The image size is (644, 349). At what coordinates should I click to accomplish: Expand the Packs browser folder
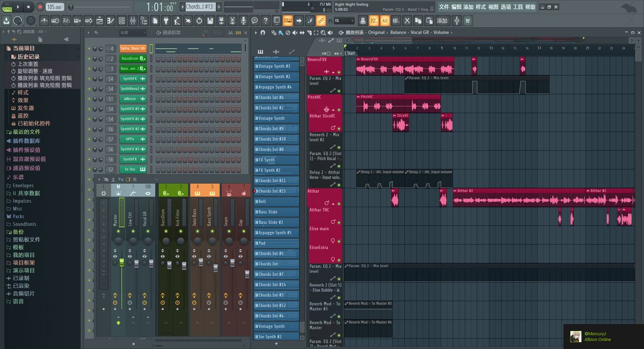pyautogui.click(x=18, y=217)
